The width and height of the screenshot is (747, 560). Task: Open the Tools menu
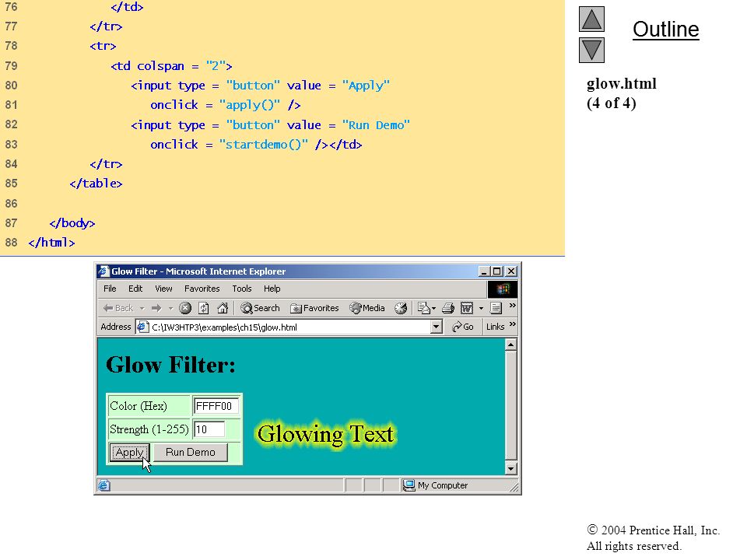(x=241, y=289)
